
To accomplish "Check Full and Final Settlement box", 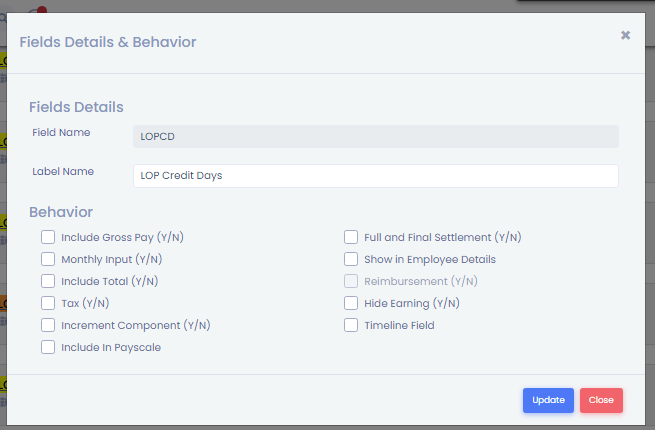I will (351, 237).
